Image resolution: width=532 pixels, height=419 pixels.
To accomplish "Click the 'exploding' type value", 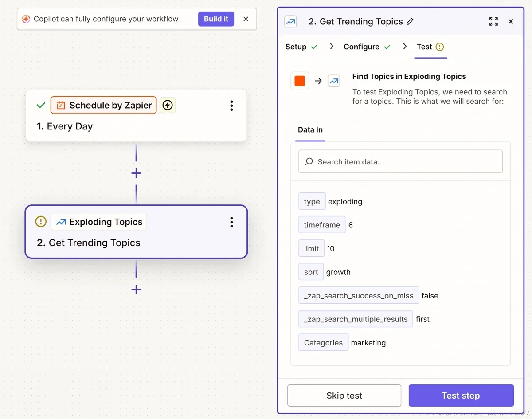I will click(x=345, y=201).
